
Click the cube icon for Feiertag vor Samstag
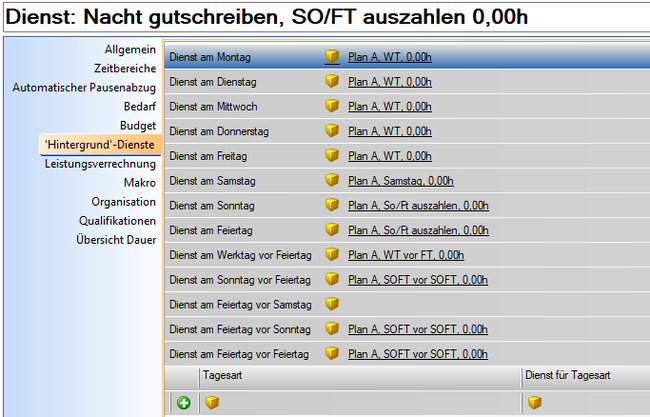[x=332, y=304]
